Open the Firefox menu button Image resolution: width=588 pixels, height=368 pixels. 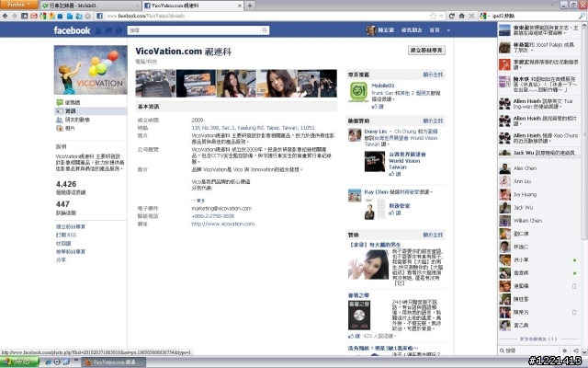[x=18, y=5]
